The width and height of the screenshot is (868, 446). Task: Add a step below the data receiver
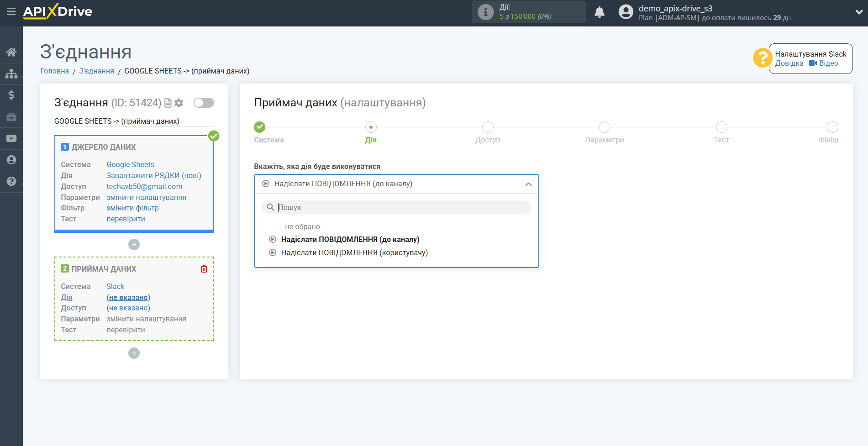coord(134,353)
